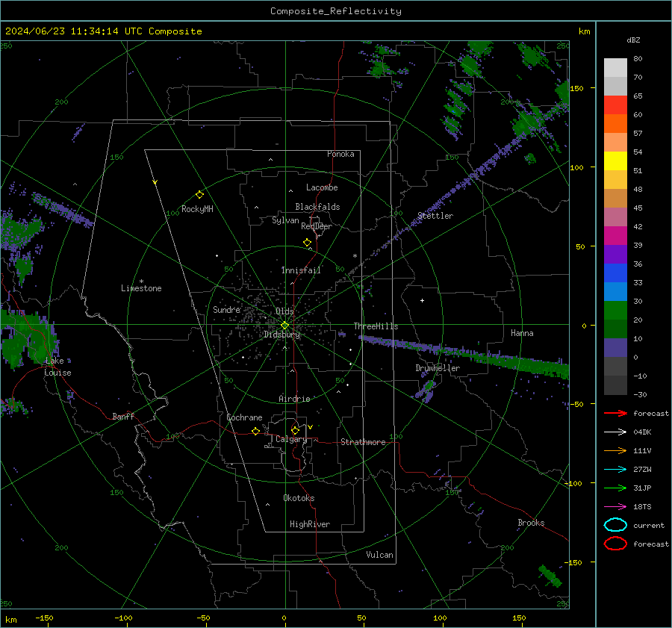Click the Okotoks city label
The height and width of the screenshot is (628, 672).
click(299, 498)
